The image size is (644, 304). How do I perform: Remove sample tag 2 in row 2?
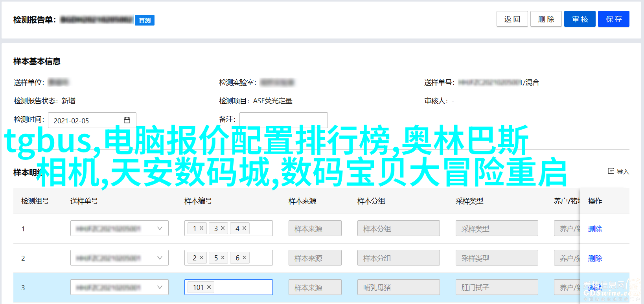pos(202,257)
